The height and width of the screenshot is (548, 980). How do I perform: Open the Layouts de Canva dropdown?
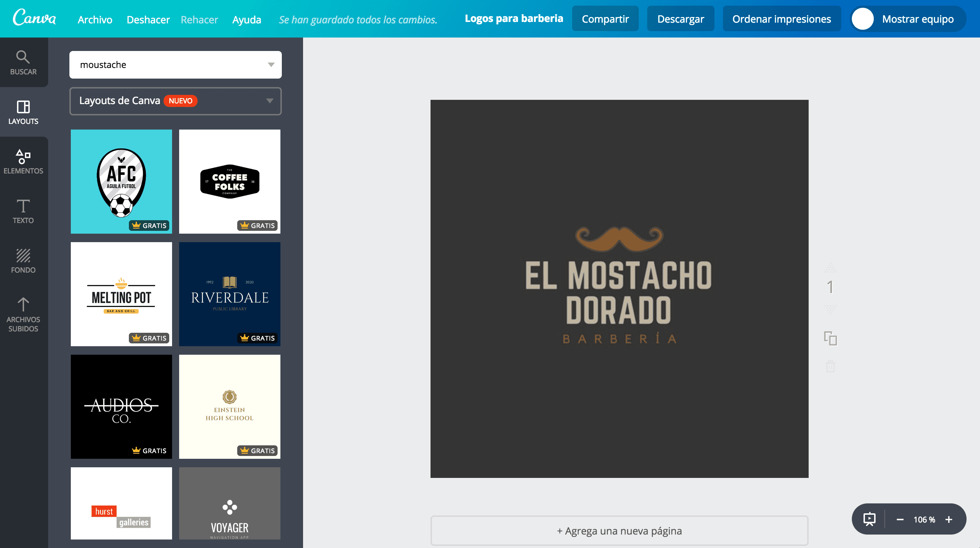coord(175,101)
